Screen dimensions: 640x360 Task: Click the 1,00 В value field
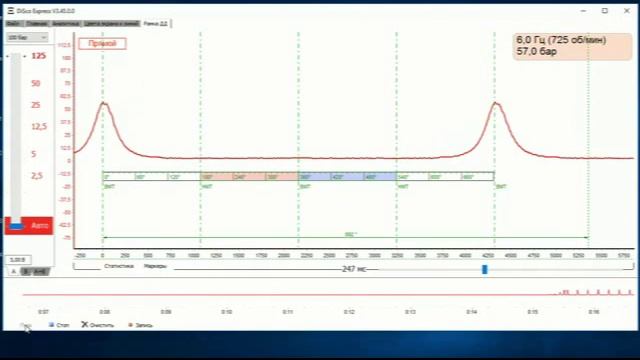click(18, 260)
